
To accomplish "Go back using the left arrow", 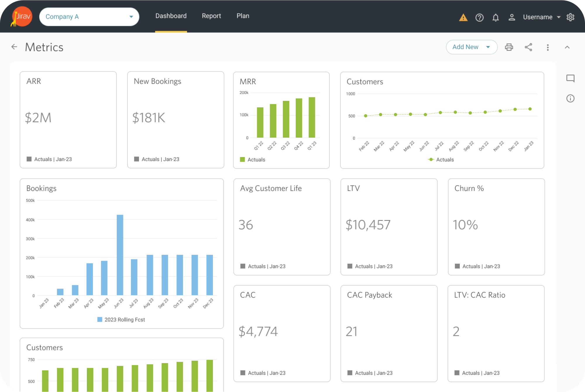I will (x=14, y=47).
